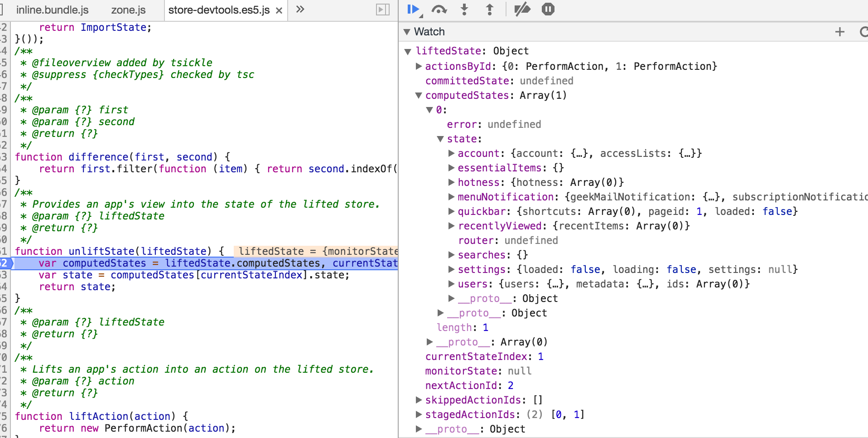
Task: Toggle pause on exceptions
Action: coord(548,9)
